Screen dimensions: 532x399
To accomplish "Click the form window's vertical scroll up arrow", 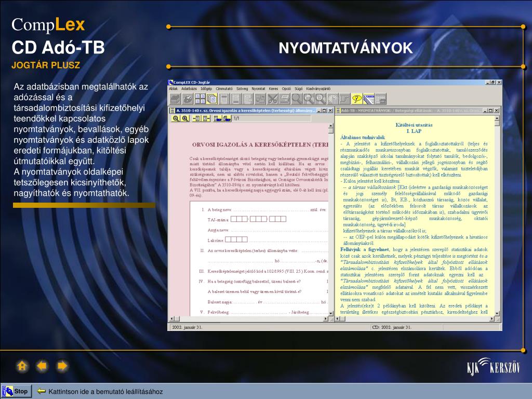I will tap(331, 126).
